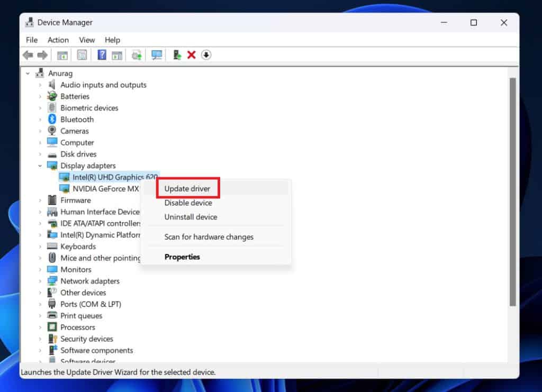Select Properties in the context menu
Screen dimensions: 542x392
pyautogui.click(x=182, y=257)
